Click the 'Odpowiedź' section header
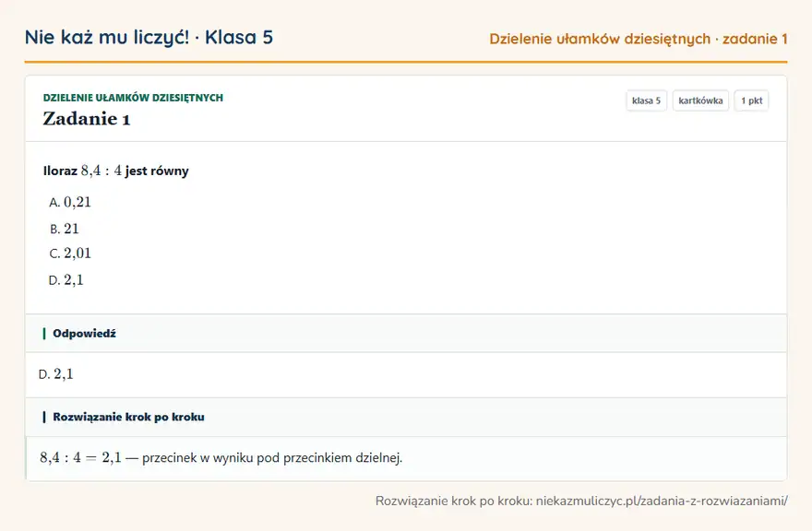This screenshot has width=812, height=531. 406,334
